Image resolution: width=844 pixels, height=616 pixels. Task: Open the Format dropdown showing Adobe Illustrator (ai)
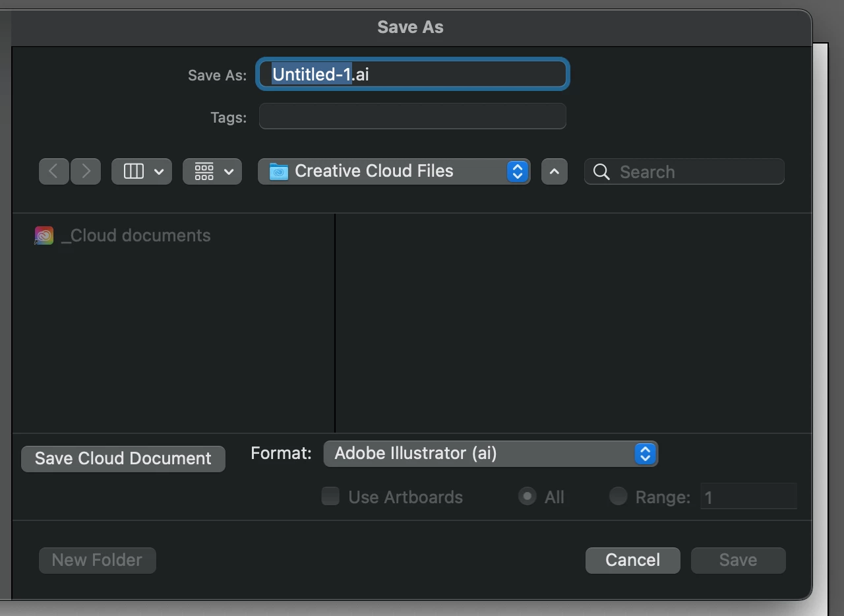491,454
